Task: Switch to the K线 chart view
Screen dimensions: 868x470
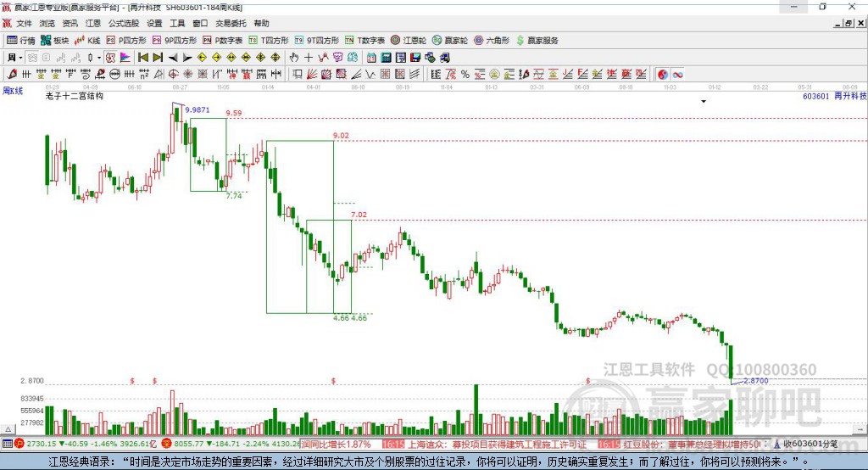Action: coord(87,41)
